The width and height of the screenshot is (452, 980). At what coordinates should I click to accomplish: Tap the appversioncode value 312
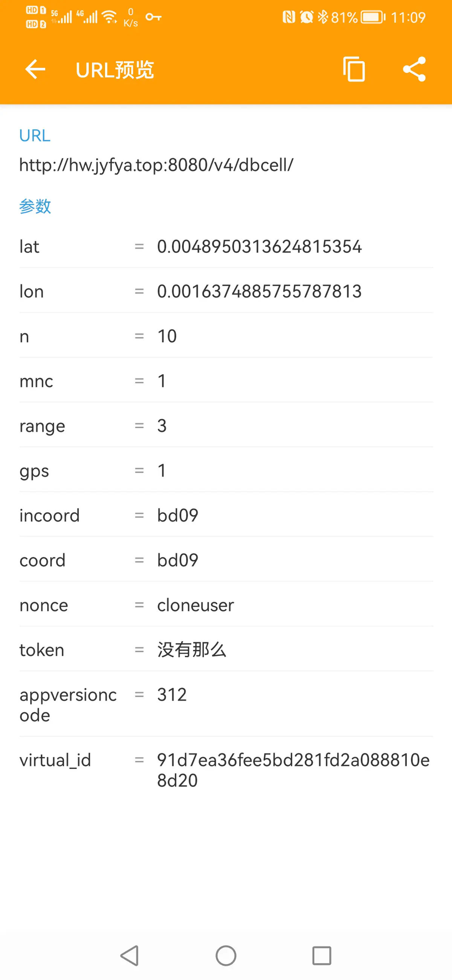pyautogui.click(x=172, y=695)
